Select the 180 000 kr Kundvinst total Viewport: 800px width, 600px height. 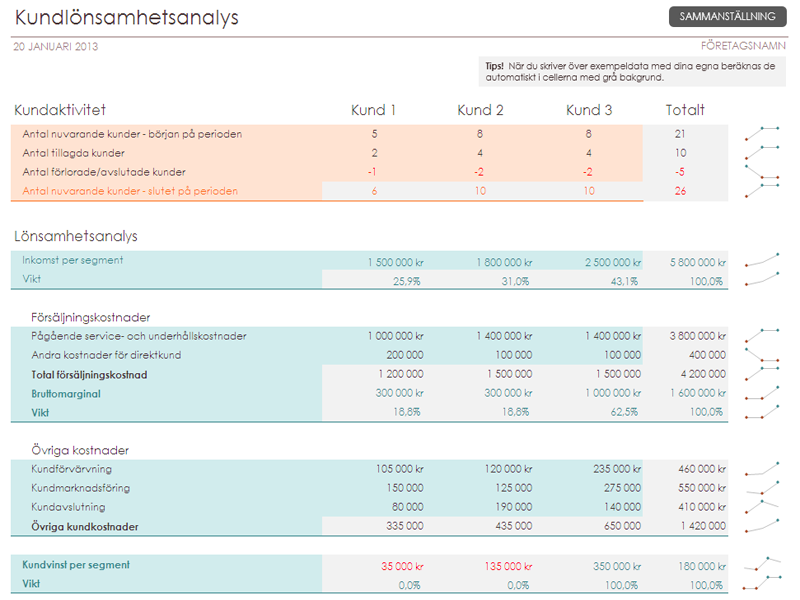[x=702, y=566]
